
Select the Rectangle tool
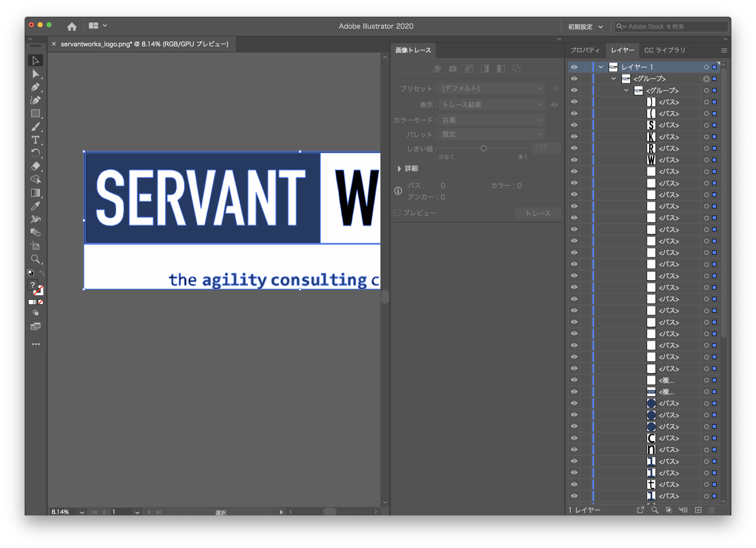tap(36, 113)
